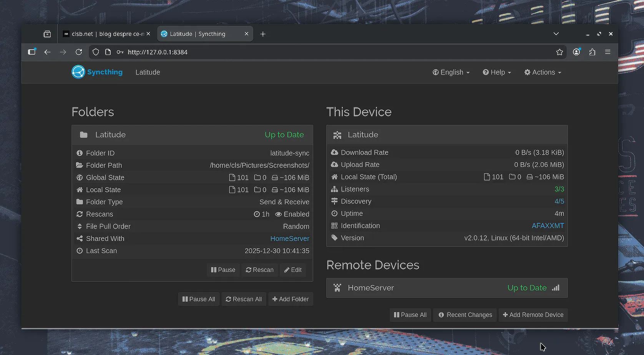Click the Syncthing logo icon
This screenshot has height=355, width=644.
[78, 72]
